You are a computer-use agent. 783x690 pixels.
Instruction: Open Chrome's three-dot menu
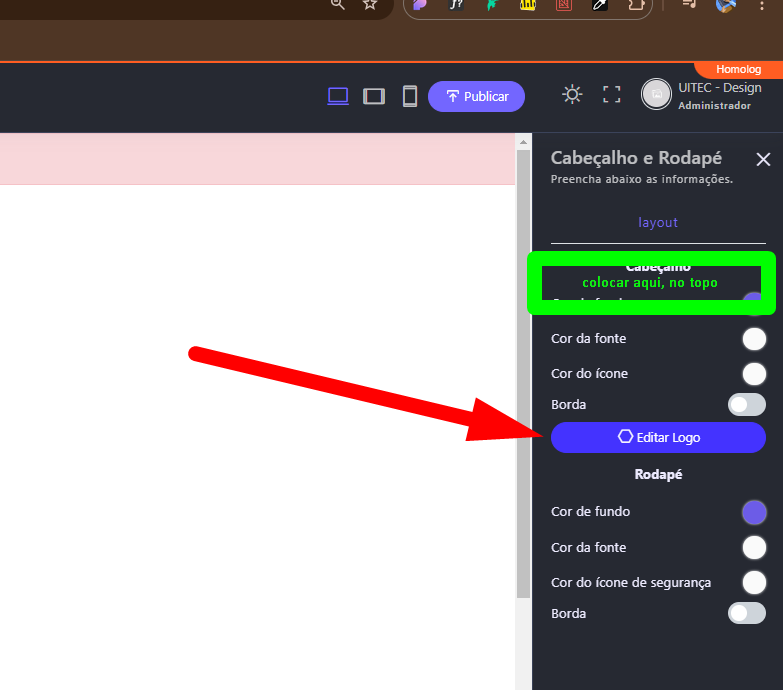(x=764, y=5)
